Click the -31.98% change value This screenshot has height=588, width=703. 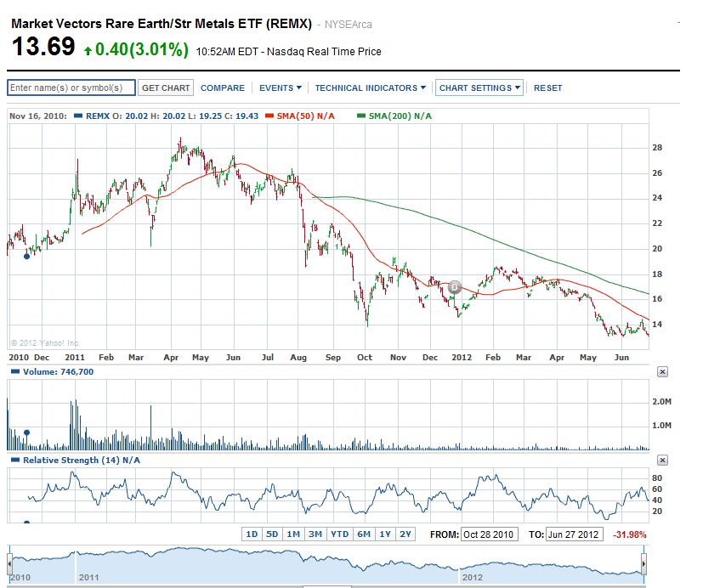click(x=630, y=534)
